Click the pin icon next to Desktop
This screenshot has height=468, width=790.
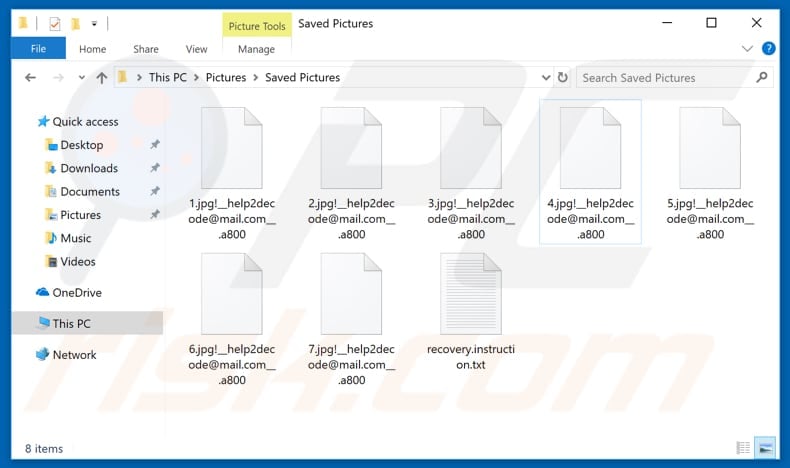click(155, 145)
